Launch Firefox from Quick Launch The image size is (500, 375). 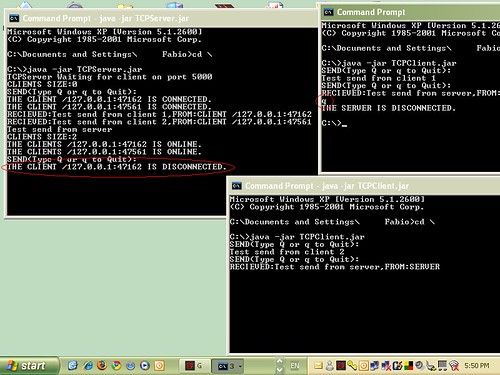click(x=102, y=366)
